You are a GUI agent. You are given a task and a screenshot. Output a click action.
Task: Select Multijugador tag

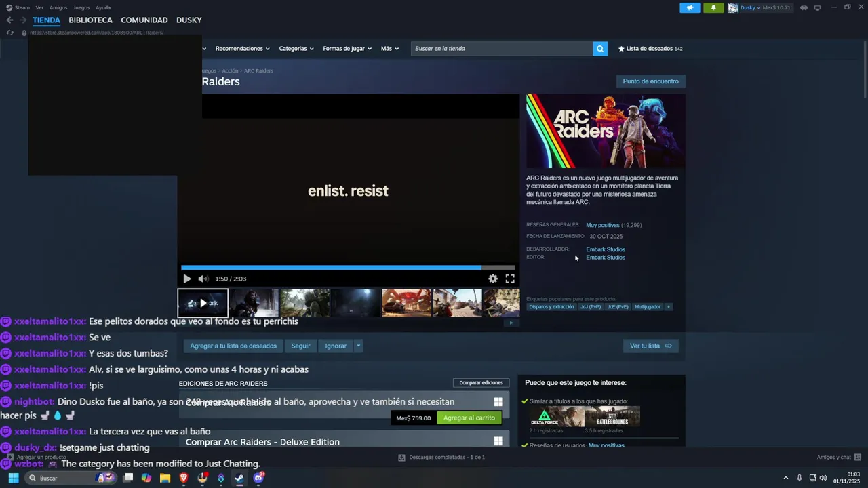pos(648,307)
